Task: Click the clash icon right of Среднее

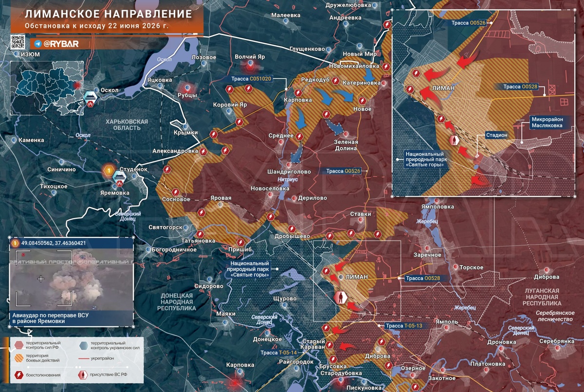Action: (300, 136)
